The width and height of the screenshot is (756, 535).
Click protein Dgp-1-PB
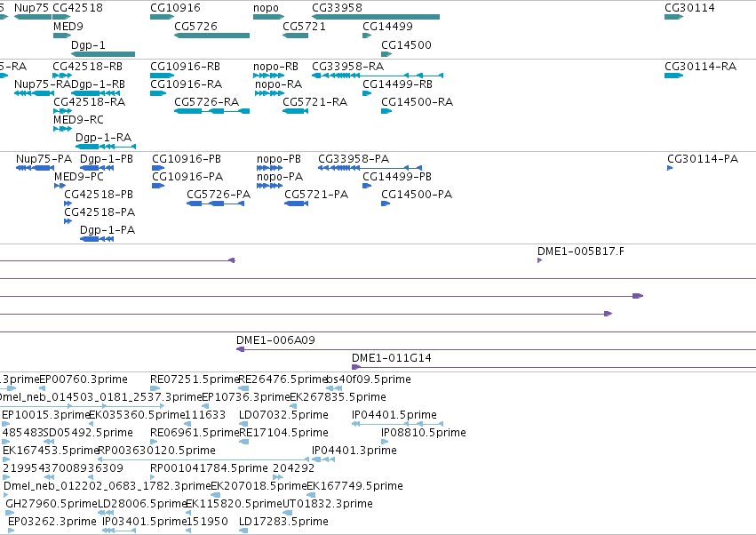107,159
